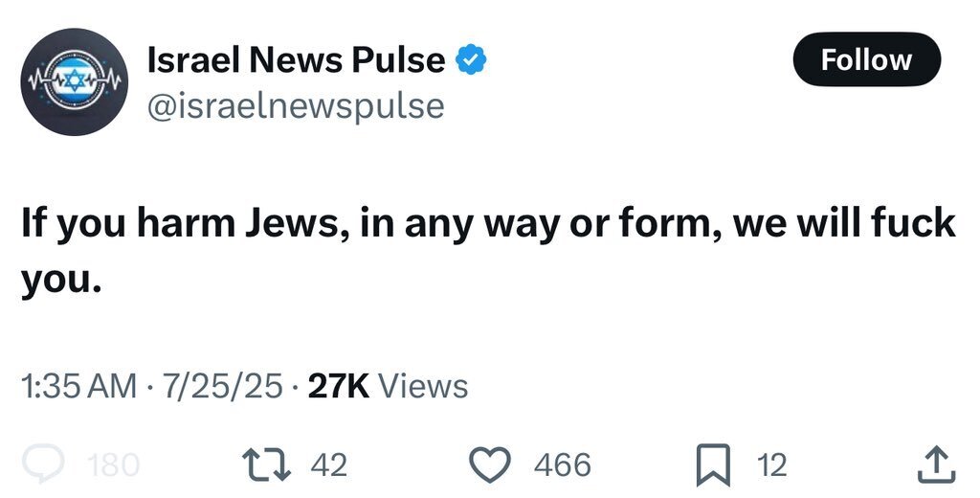
Task: Click the 7/25/25 post date
Action: click(221, 386)
